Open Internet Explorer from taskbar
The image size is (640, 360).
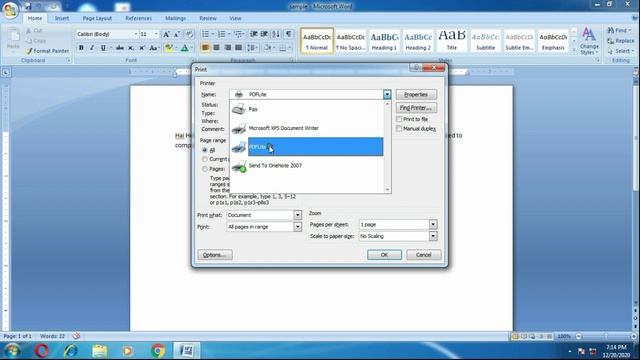[x=71, y=351]
